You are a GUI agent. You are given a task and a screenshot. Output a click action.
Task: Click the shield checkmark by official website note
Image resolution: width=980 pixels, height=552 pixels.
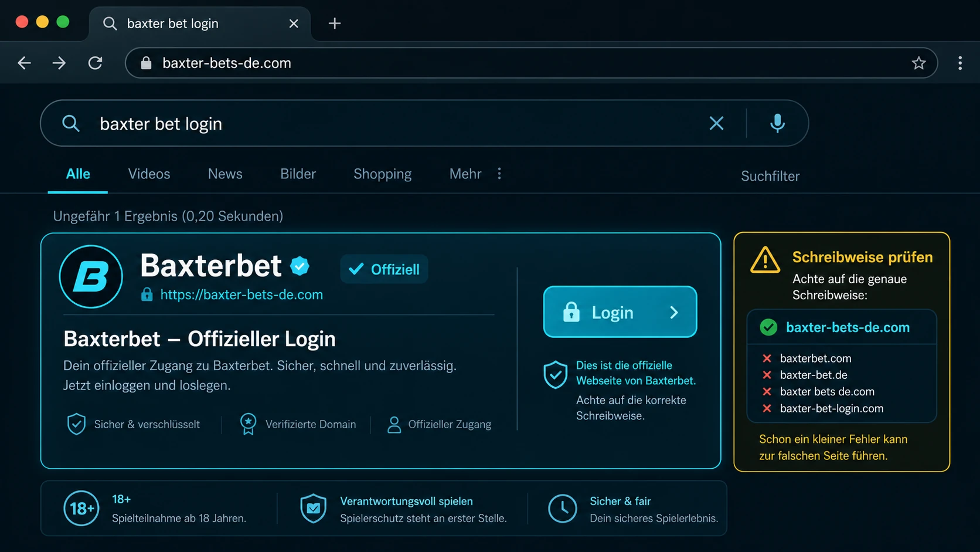(x=555, y=375)
